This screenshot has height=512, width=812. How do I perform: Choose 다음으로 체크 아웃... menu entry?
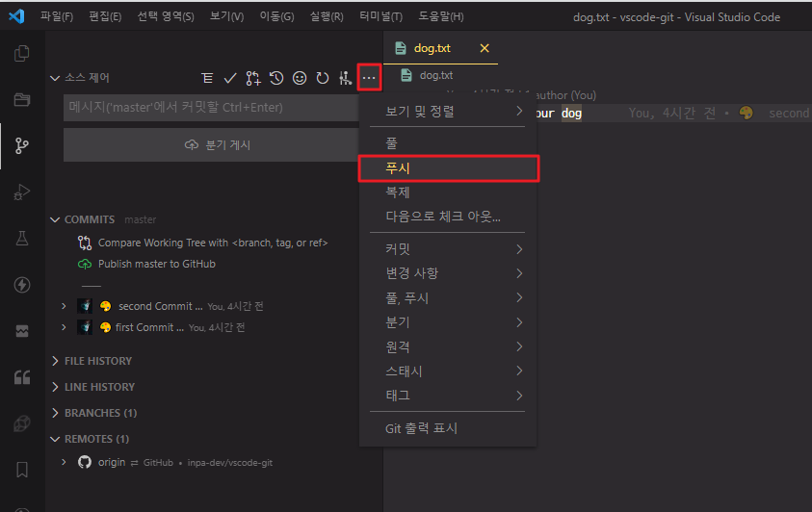pos(448,217)
